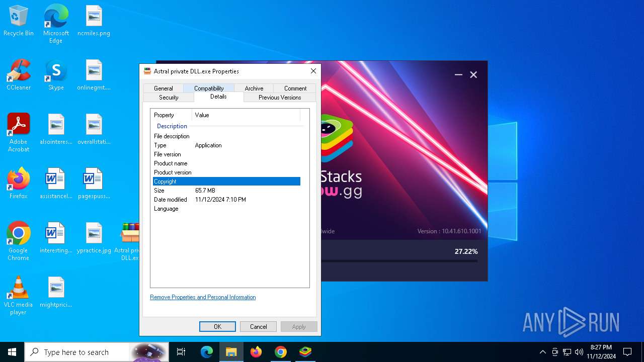Select the Product version row

(226, 172)
